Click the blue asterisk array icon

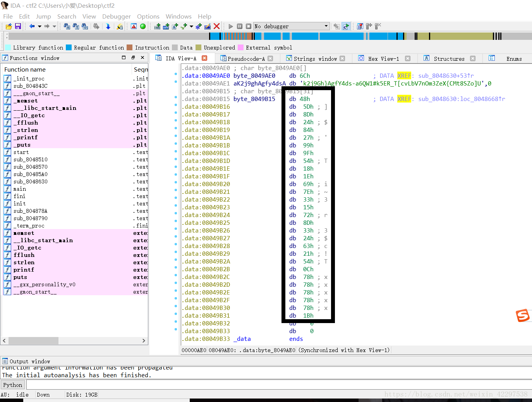point(198,26)
